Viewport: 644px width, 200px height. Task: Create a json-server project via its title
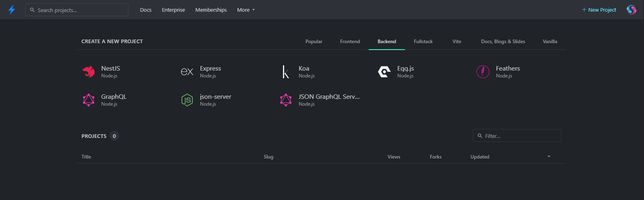pos(216,97)
